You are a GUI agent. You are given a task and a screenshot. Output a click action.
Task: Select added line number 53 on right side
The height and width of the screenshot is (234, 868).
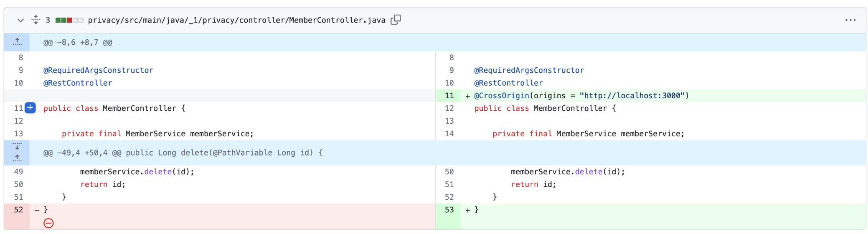[x=449, y=210]
